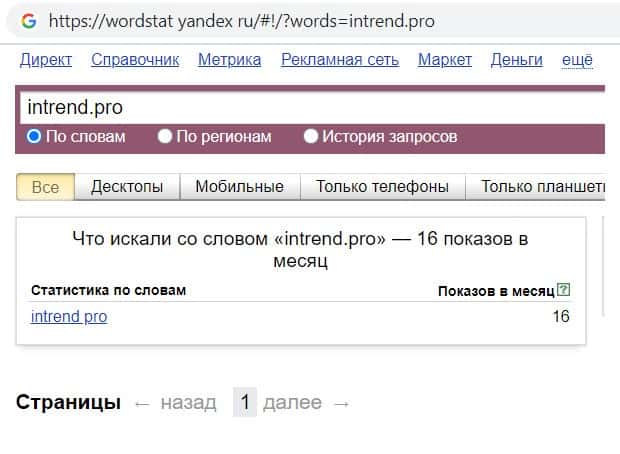Click the Статистика по словам column header
Screen dimensions: 620x454
(x=108, y=290)
